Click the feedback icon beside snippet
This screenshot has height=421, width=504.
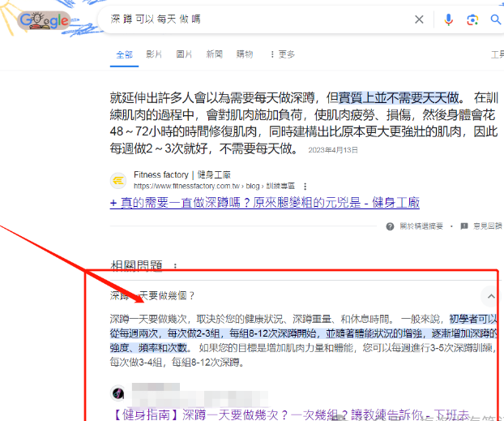(x=463, y=226)
